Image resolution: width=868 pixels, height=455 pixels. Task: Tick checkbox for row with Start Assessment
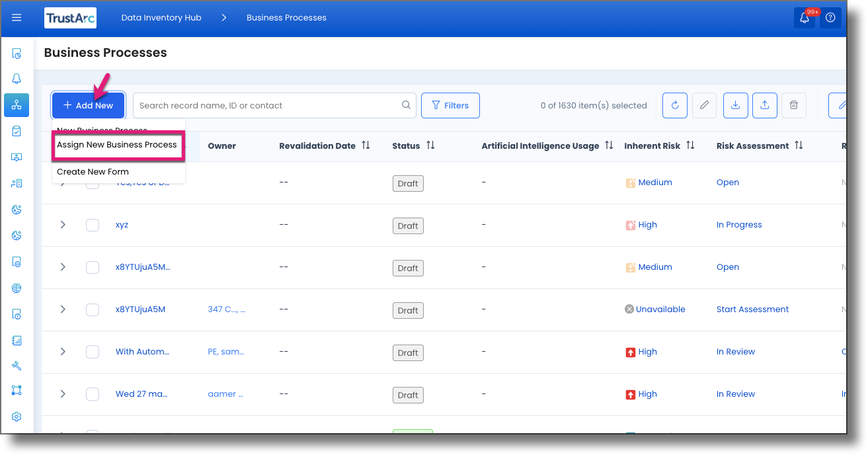pos(93,310)
